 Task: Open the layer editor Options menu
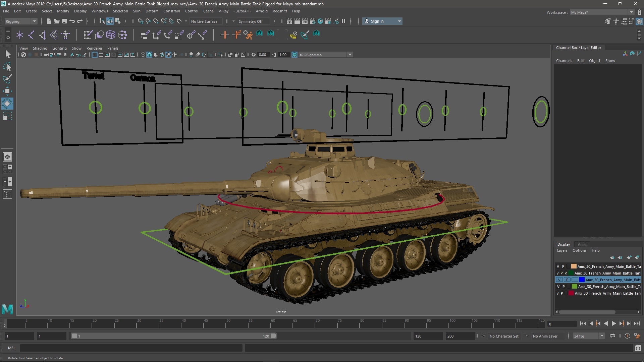click(579, 250)
